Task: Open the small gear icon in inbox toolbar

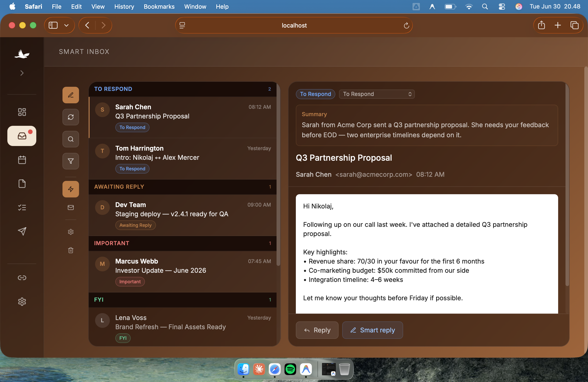Action: coord(71,232)
